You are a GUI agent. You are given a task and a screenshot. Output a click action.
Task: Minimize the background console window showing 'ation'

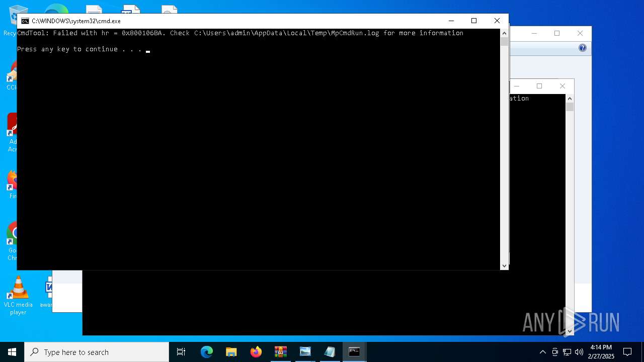pyautogui.click(x=517, y=86)
